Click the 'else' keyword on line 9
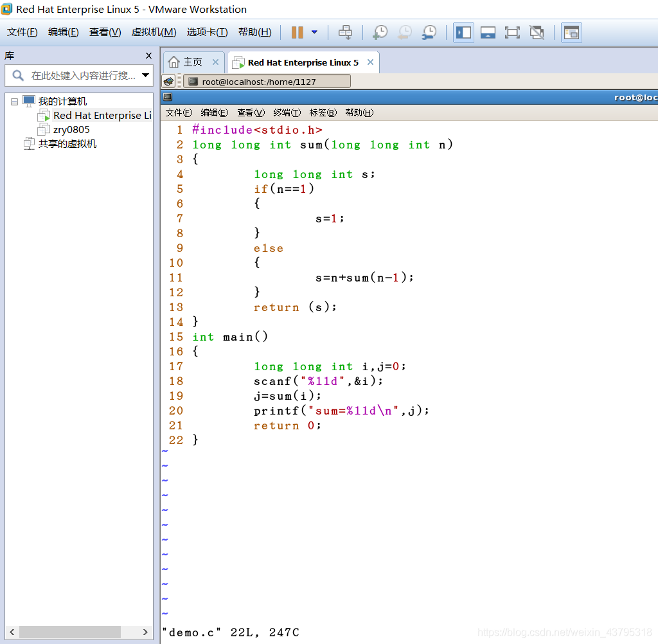This screenshot has width=658, height=644. pyautogui.click(x=268, y=248)
